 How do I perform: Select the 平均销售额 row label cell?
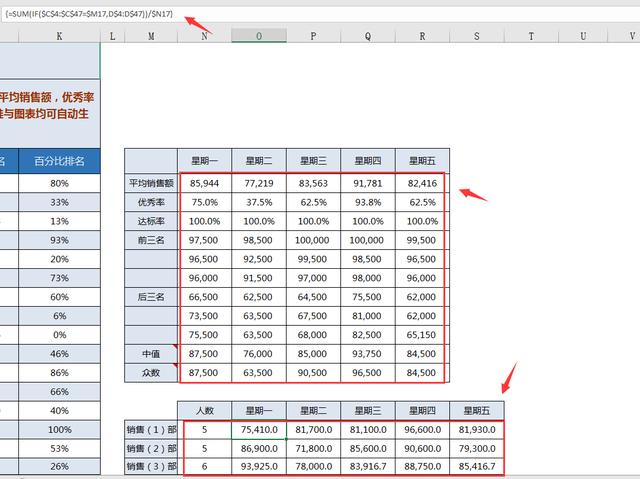click(151, 183)
